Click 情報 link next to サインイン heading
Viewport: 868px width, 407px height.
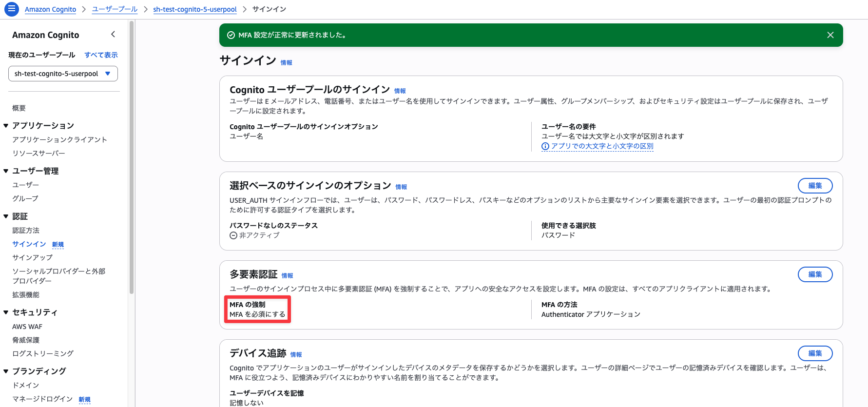click(286, 63)
